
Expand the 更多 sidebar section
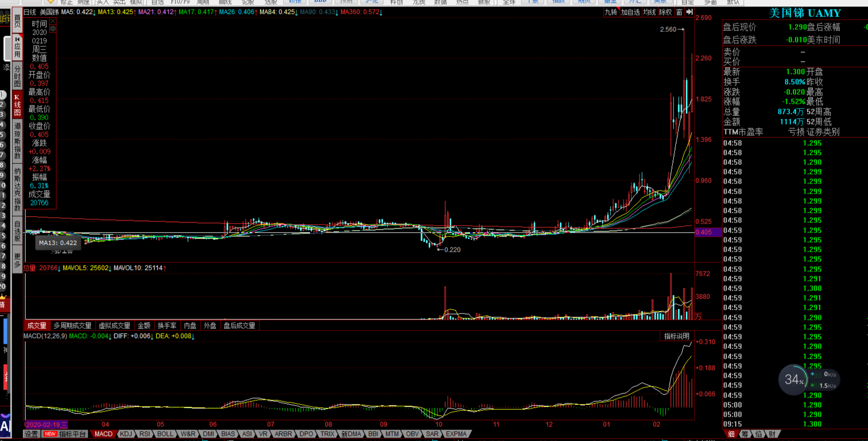click(x=17, y=261)
